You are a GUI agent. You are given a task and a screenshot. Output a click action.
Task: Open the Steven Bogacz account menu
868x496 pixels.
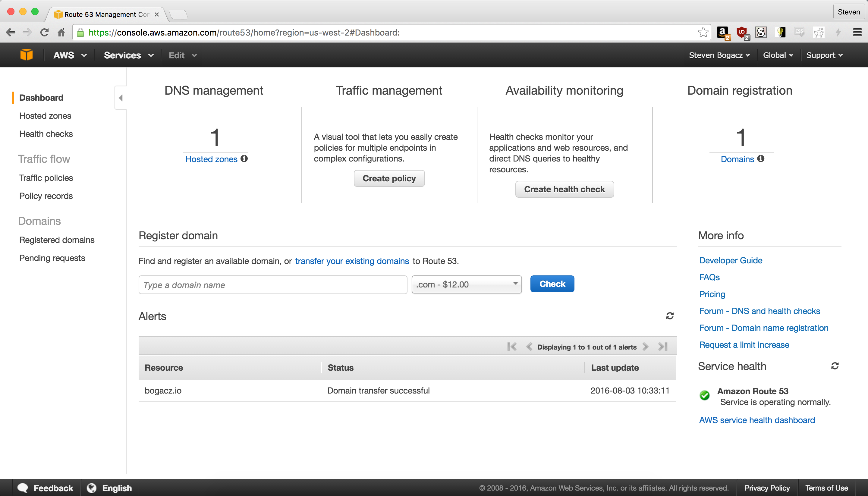pyautogui.click(x=719, y=55)
